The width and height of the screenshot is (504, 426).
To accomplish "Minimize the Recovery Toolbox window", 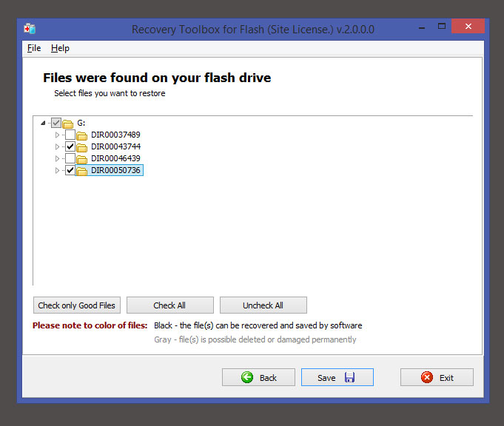I will pos(422,27).
